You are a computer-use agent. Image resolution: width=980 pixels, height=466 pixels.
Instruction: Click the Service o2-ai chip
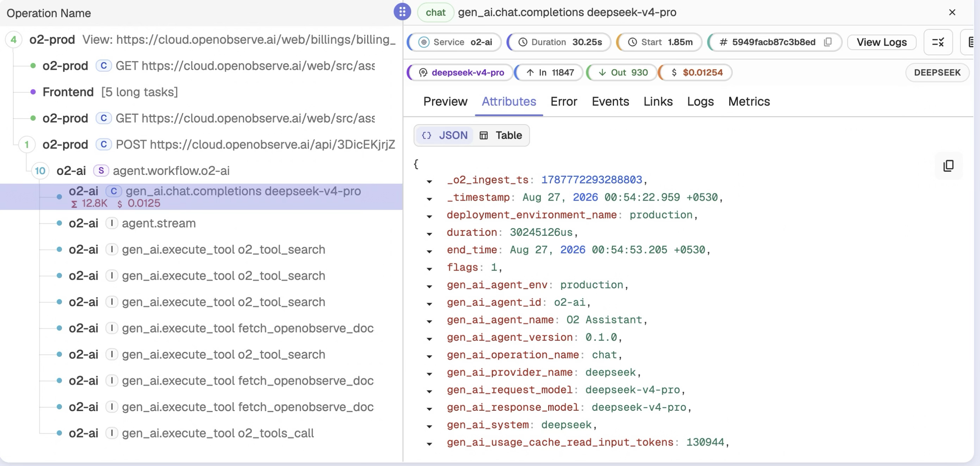[x=455, y=42]
